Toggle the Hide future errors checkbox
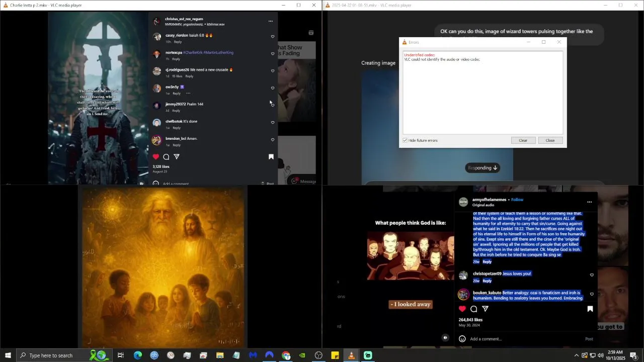 405,140
